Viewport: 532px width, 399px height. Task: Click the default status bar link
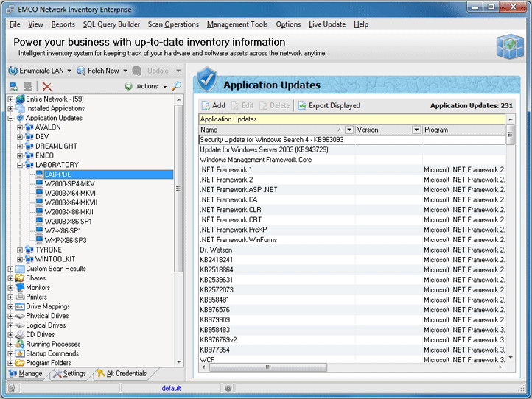point(171,388)
